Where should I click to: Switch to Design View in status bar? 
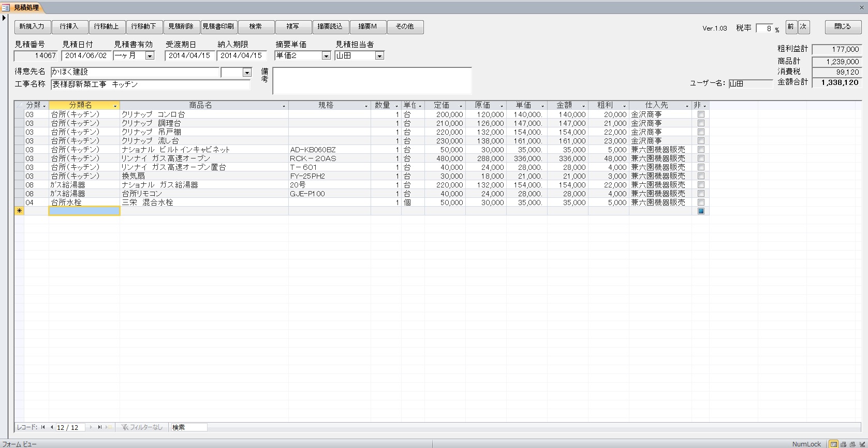[862, 444]
